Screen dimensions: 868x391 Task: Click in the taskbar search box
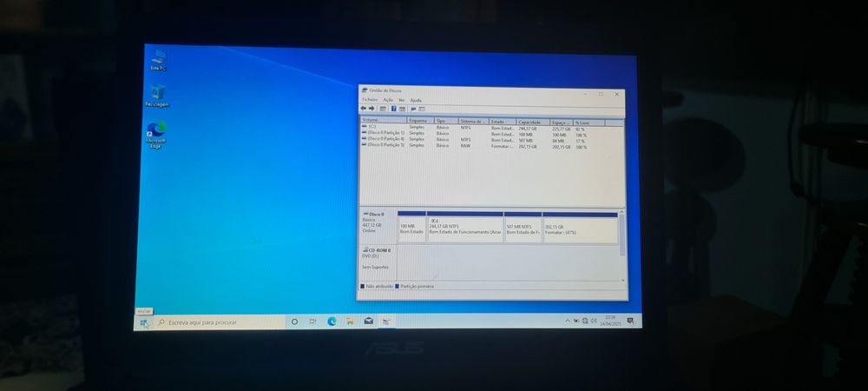(x=220, y=321)
